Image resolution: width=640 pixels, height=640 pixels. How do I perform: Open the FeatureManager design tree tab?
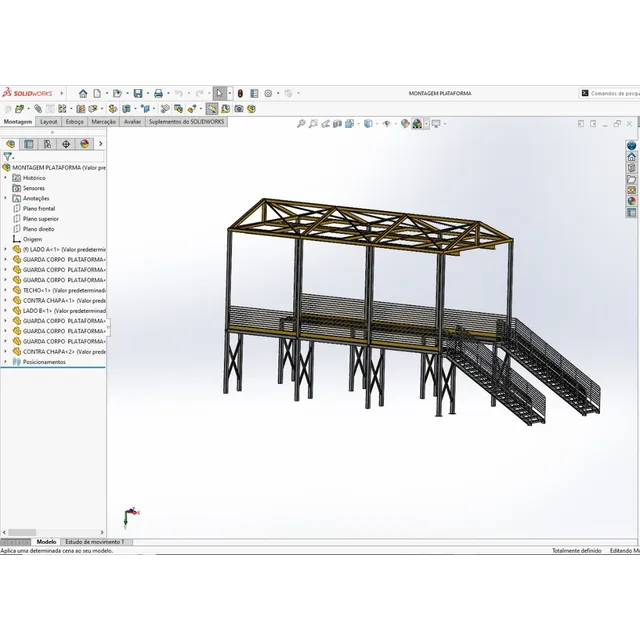click(x=10, y=144)
